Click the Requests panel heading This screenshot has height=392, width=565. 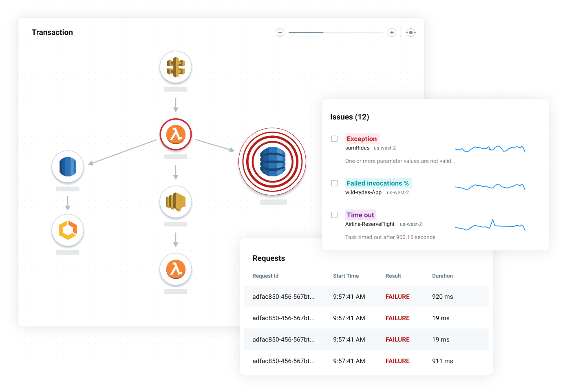269,258
